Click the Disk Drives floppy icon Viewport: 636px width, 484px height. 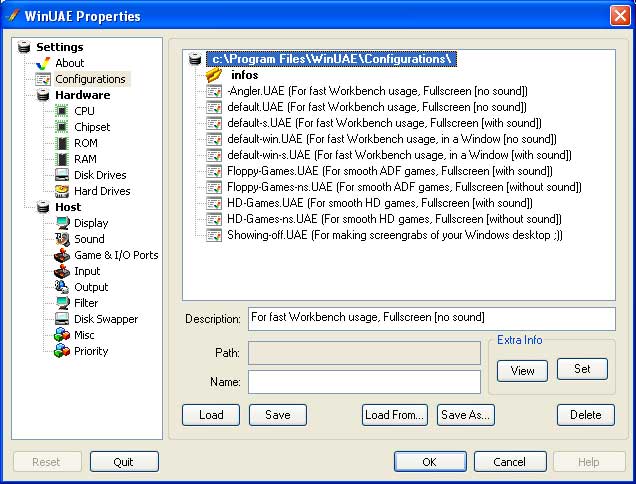coord(62,175)
